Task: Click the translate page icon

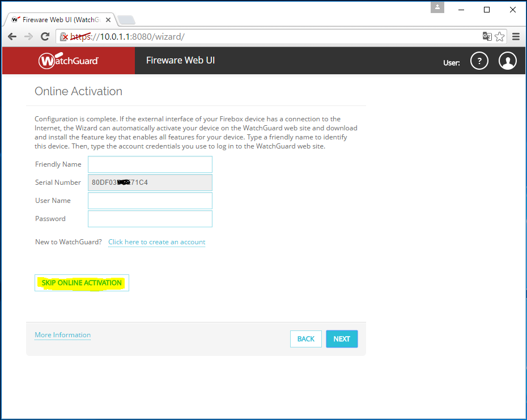Action: point(487,37)
